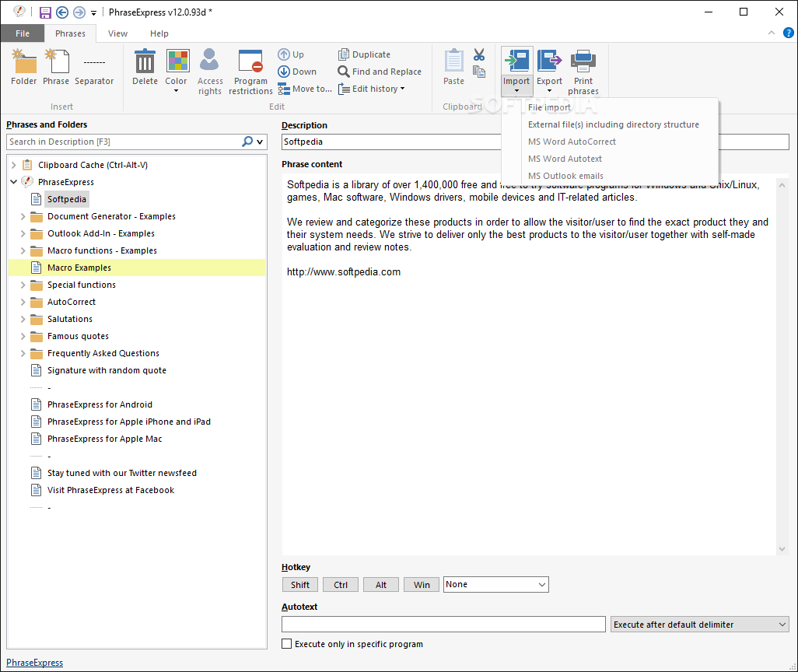The height and width of the screenshot is (672, 798).
Task: Switch to the Help tab
Action: [x=159, y=33]
